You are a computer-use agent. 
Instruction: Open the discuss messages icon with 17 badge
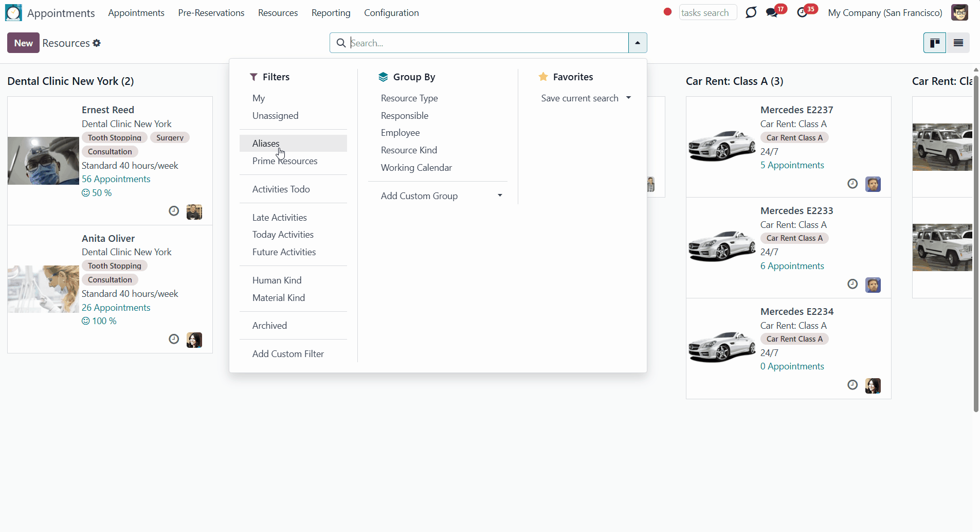tap(772, 12)
